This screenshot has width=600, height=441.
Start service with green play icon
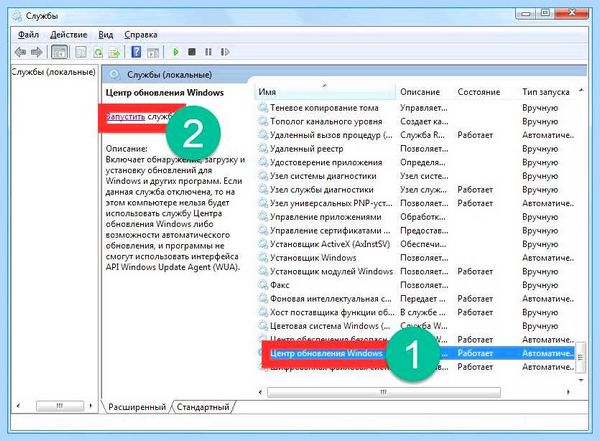point(176,52)
